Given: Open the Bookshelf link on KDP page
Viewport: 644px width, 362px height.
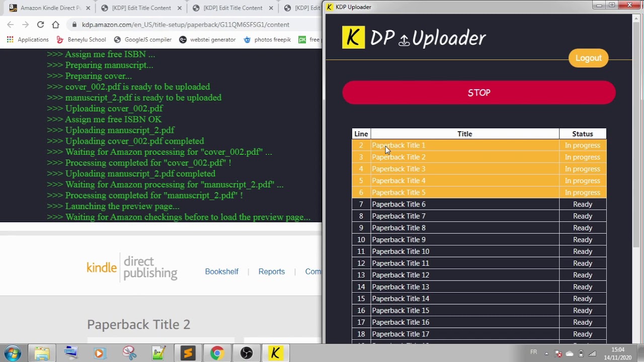Looking at the screenshot, I should [221, 271].
